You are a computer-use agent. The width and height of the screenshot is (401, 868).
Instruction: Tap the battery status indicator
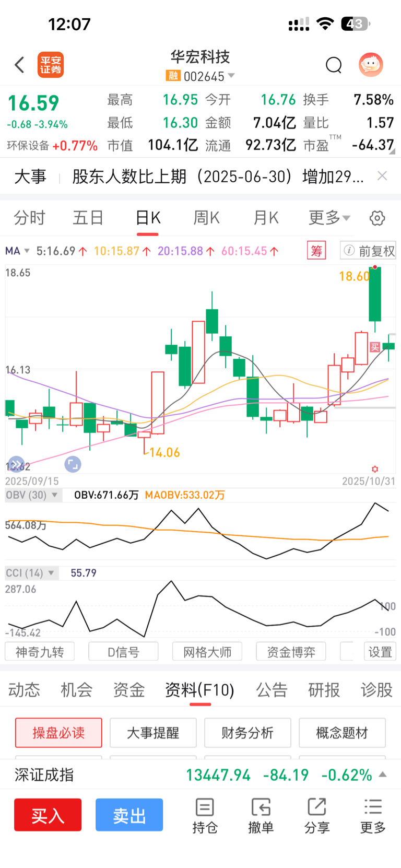point(356,24)
